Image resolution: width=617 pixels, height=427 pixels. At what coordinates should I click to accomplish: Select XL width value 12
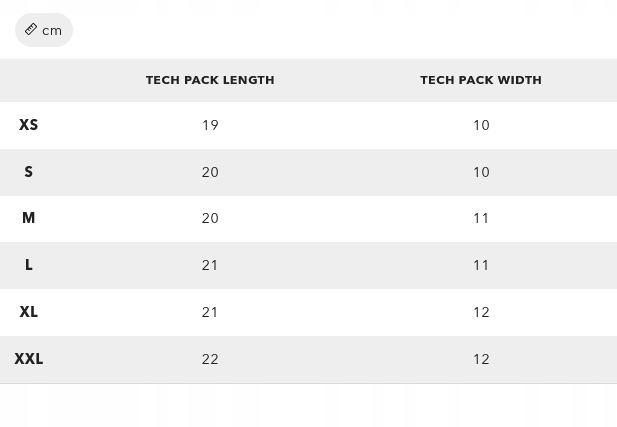[x=481, y=312]
